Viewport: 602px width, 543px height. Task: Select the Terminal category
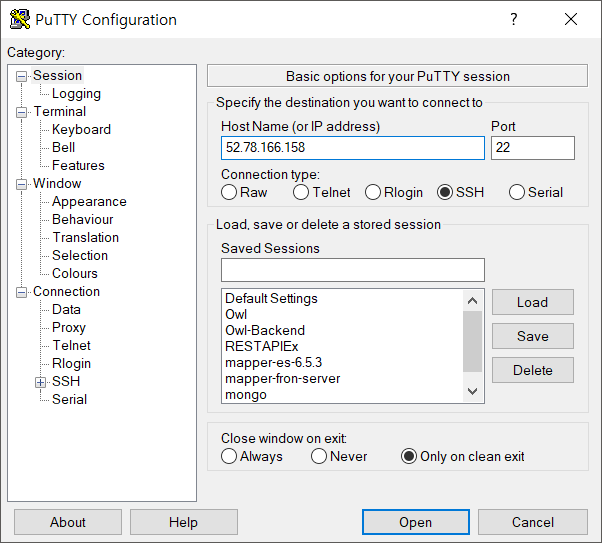coord(60,112)
